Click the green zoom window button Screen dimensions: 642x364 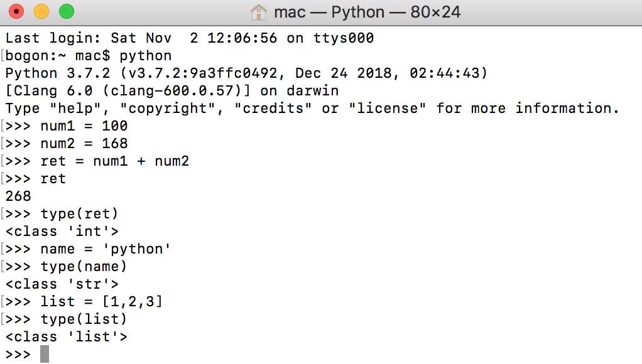tap(67, 11)
